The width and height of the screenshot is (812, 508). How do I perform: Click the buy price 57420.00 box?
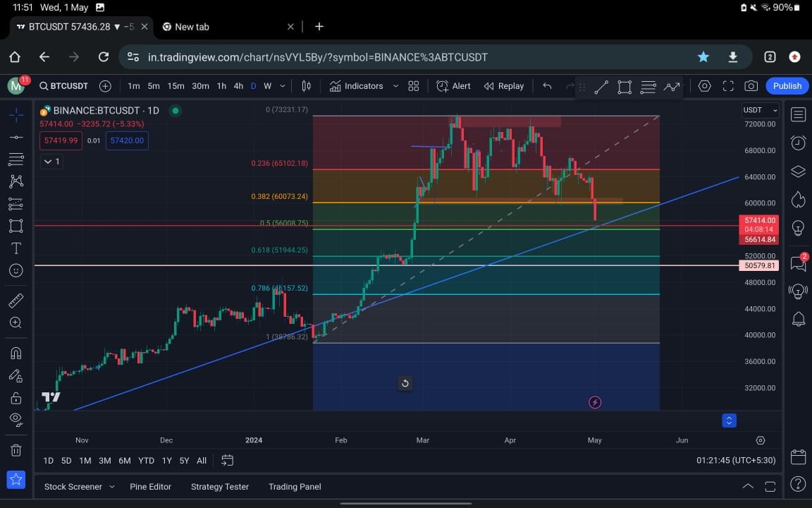tap(127, 140)
